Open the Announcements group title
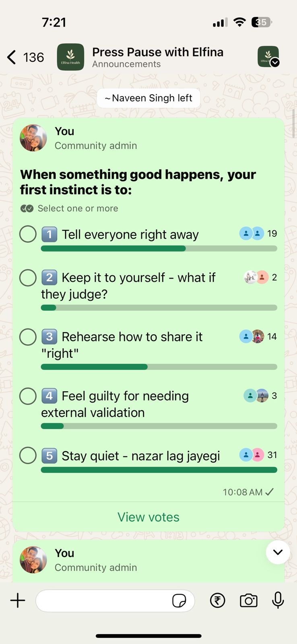Screen dimensions: 297x644 pyautogui.click(x=126, y=64)
